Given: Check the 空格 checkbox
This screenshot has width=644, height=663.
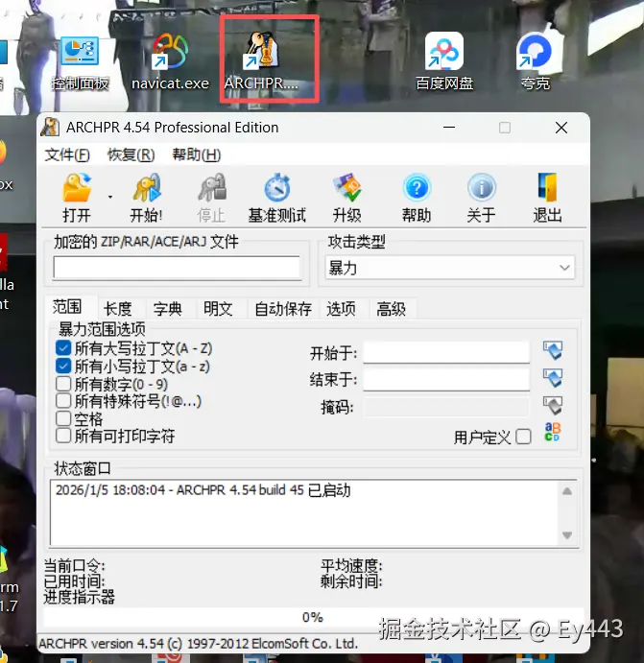Looking at the screenshot, I should click(63, 418).
